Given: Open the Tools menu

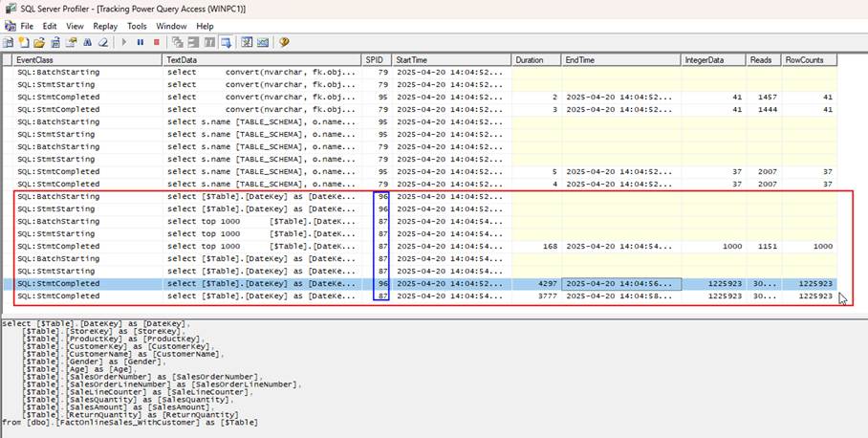Looking at the screenshot, I should point(137,26).
